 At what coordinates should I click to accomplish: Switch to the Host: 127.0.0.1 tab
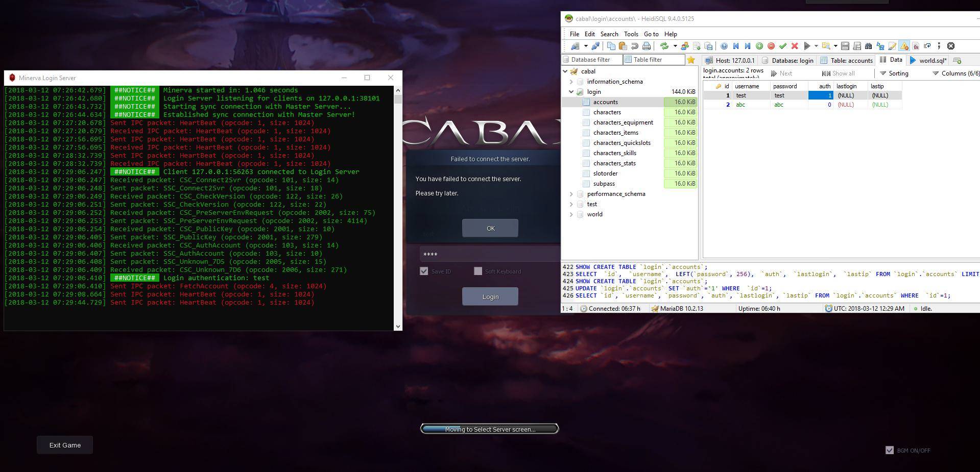[x=730, y=60]
